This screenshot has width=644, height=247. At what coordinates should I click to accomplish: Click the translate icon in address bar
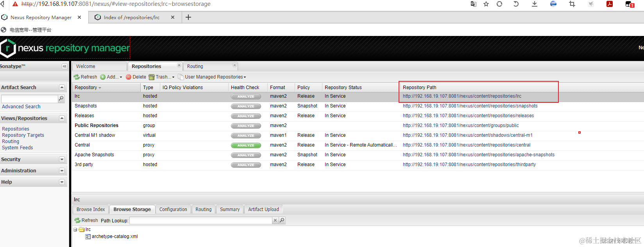click(473, 4)
